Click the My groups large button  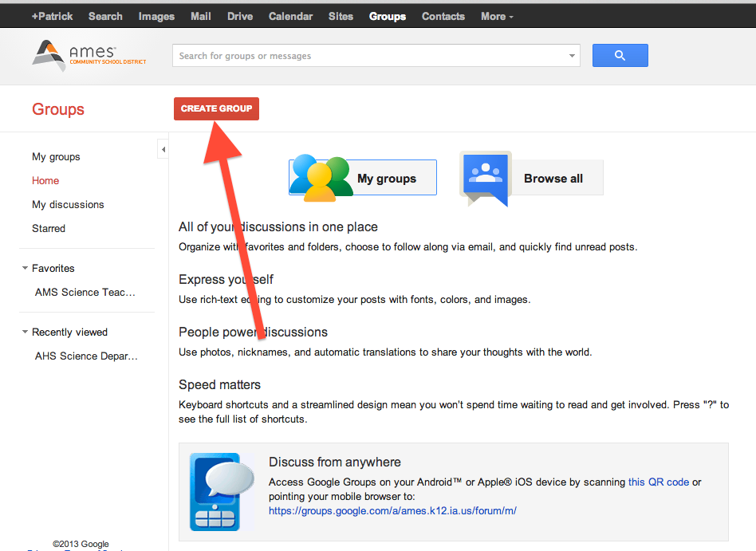pos(363,178)
